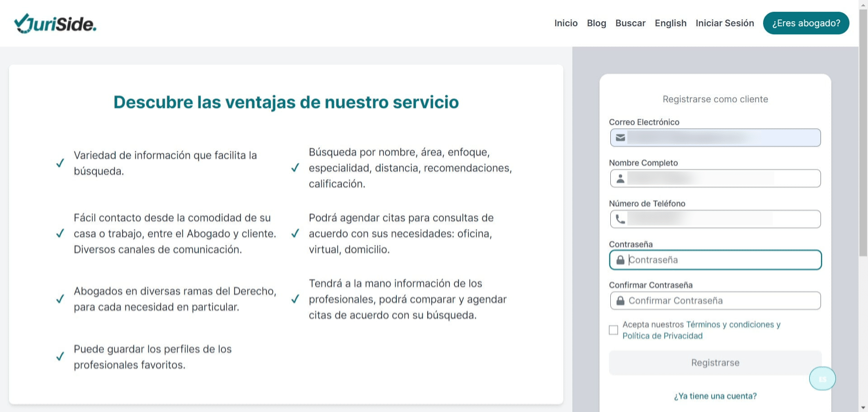Open the floating ES language bubble

[822, 379]
